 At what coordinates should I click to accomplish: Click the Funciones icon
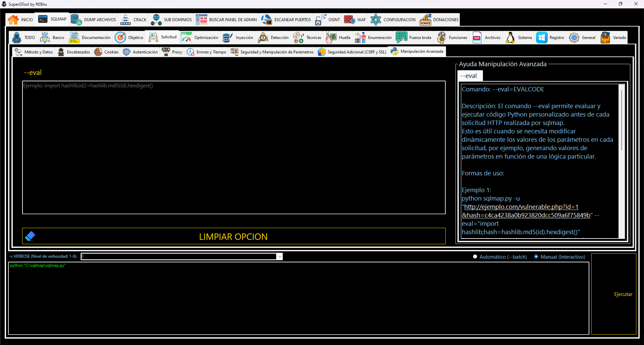point(441,38)
